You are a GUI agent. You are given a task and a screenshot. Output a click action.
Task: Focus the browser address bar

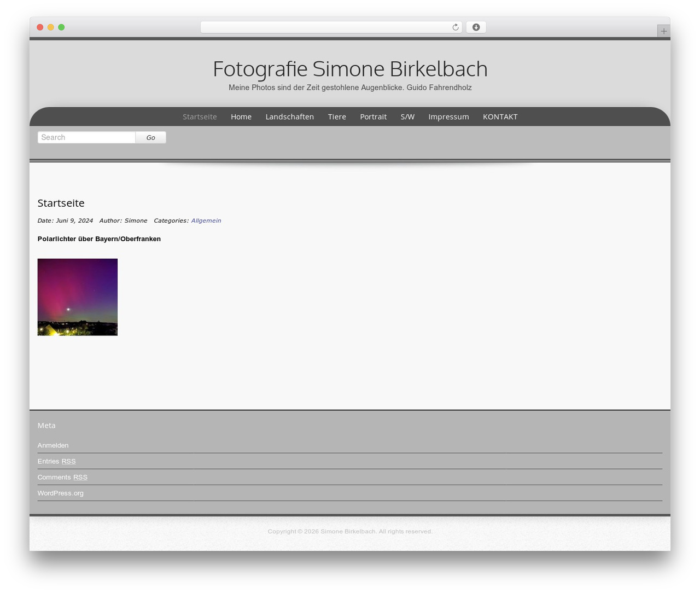pos(331,27)
